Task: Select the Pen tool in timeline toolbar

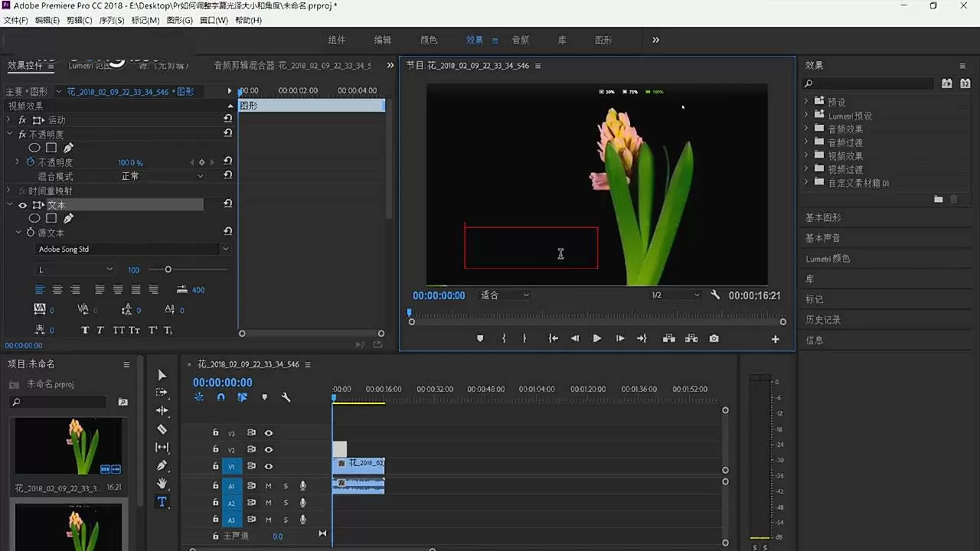Action: 162,465
